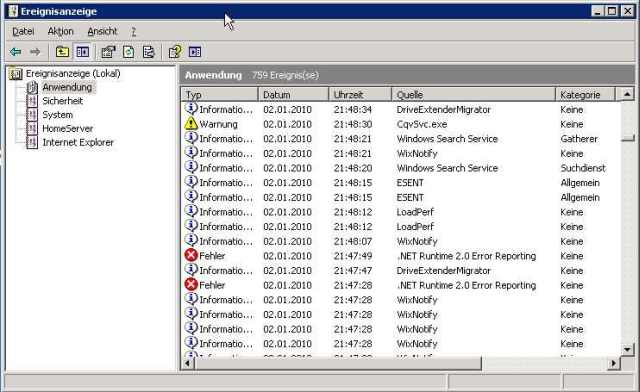Click .NET Runtime 2.0 Error Reporting at 21:47:28

466,285
